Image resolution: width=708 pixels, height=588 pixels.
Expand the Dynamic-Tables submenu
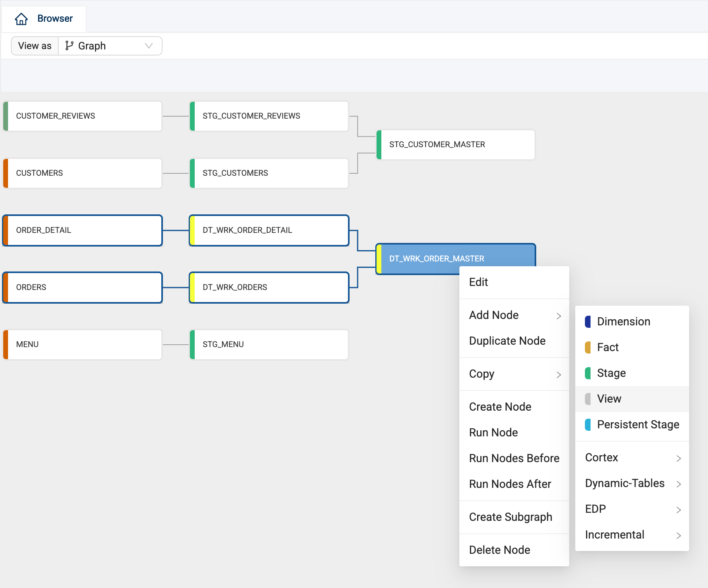point(632,483)
